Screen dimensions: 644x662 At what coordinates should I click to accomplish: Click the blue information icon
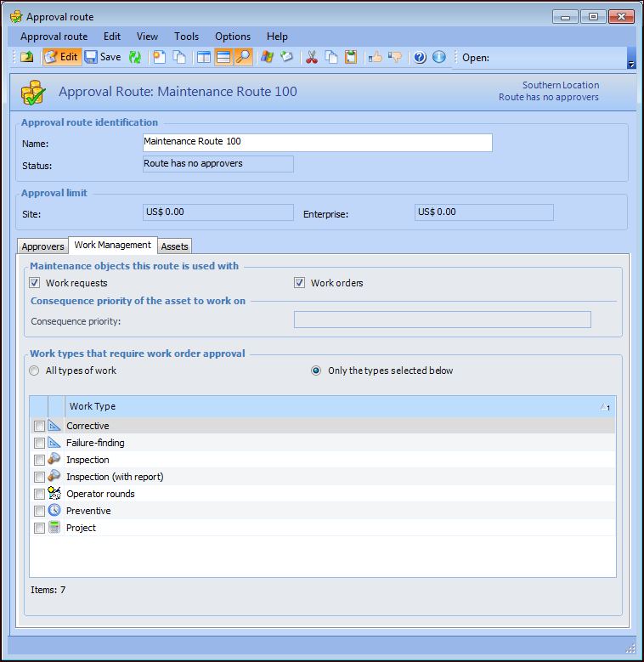pos(439,57)
